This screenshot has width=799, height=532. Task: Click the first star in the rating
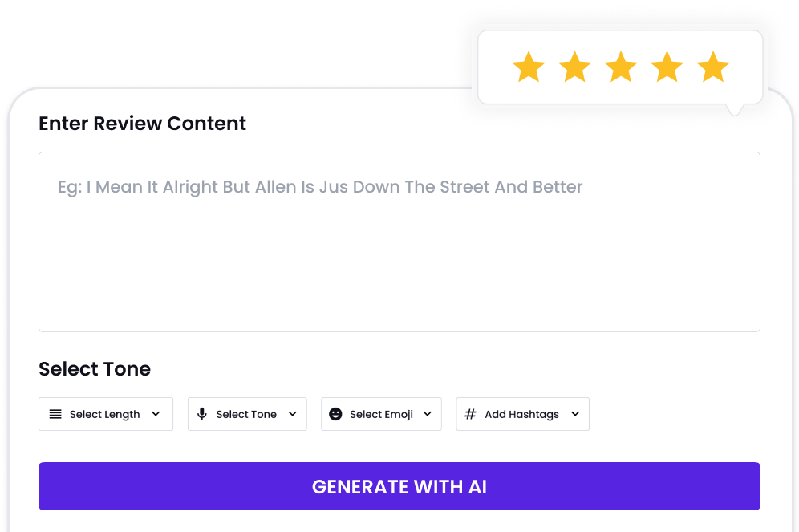point(529,67)
